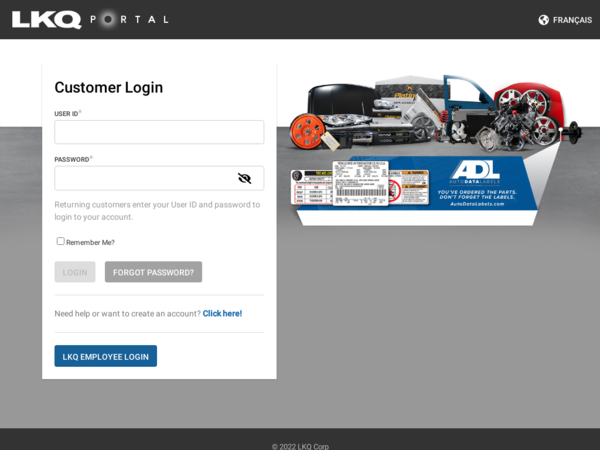Viewport: 600px width, 450px height.
Task: Click the Forgot Password button
Action: click(x=153, y=272)
